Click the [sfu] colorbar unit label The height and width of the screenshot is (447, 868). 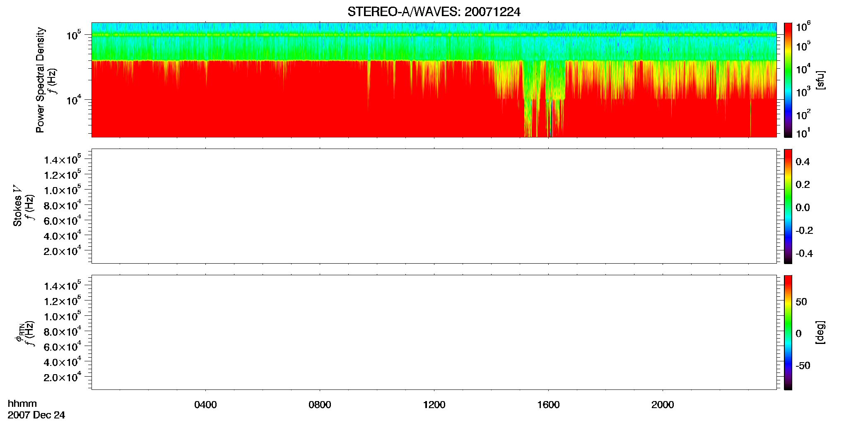[820, 80]
